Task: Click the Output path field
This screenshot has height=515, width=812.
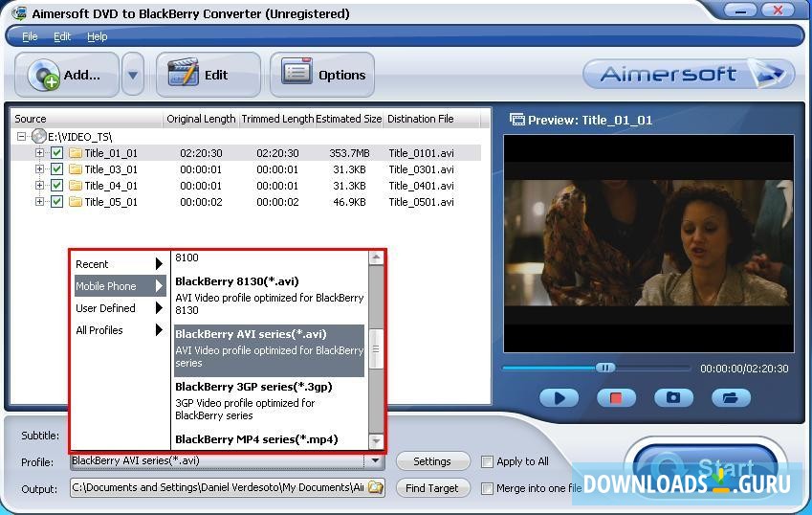Action: (x=217, y=487)
